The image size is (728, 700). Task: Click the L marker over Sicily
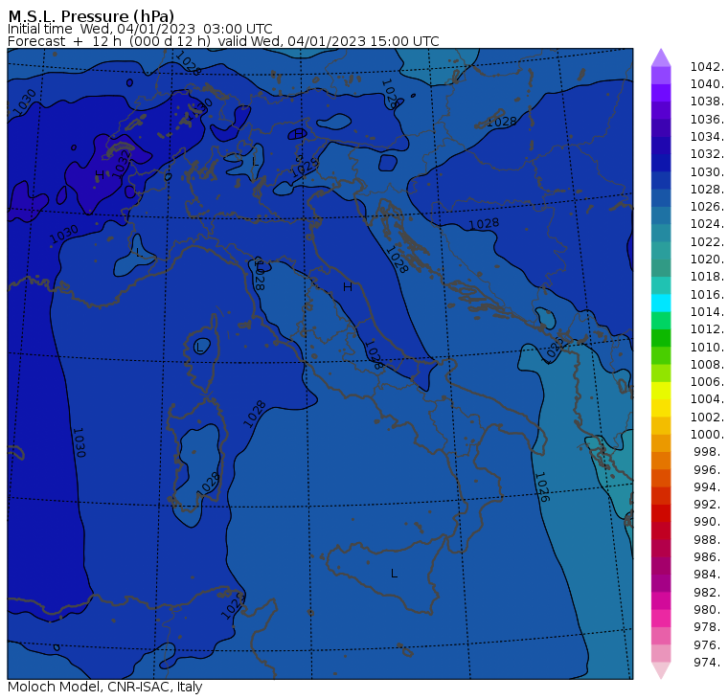coord(394,574)
